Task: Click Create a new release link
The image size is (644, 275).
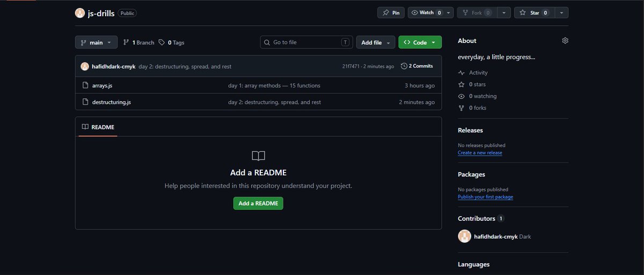Action: tap(480, 153)
